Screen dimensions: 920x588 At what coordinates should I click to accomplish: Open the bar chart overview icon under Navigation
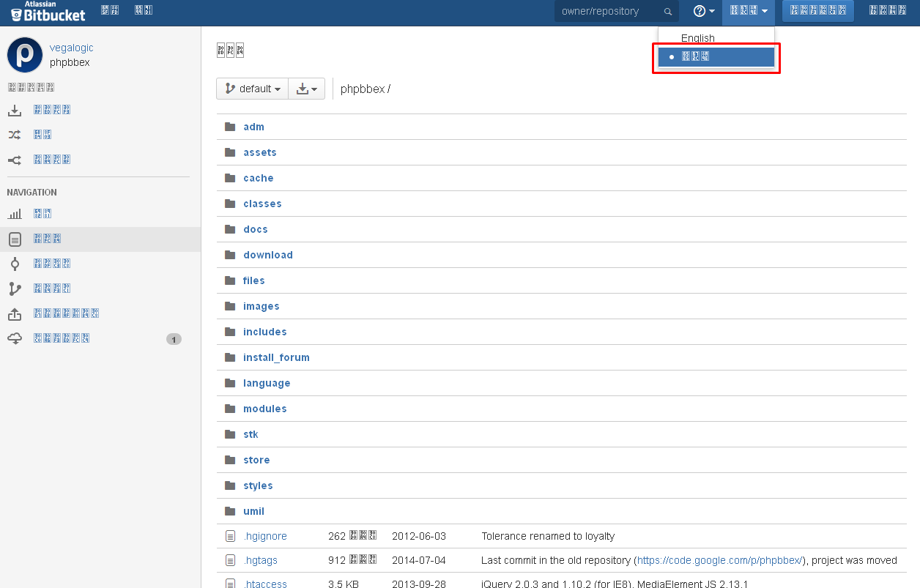pyautogui.click(x=15, y=214)
